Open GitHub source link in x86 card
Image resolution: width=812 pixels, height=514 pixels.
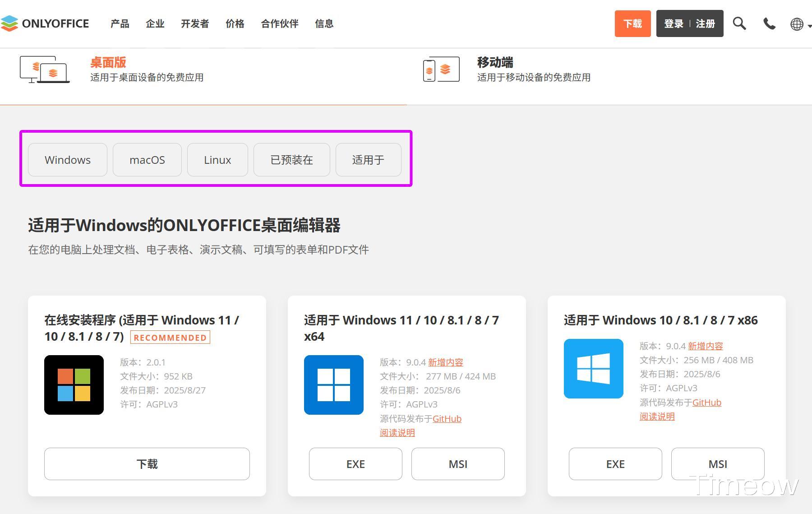pyautogui.click(x=707, y=403)
